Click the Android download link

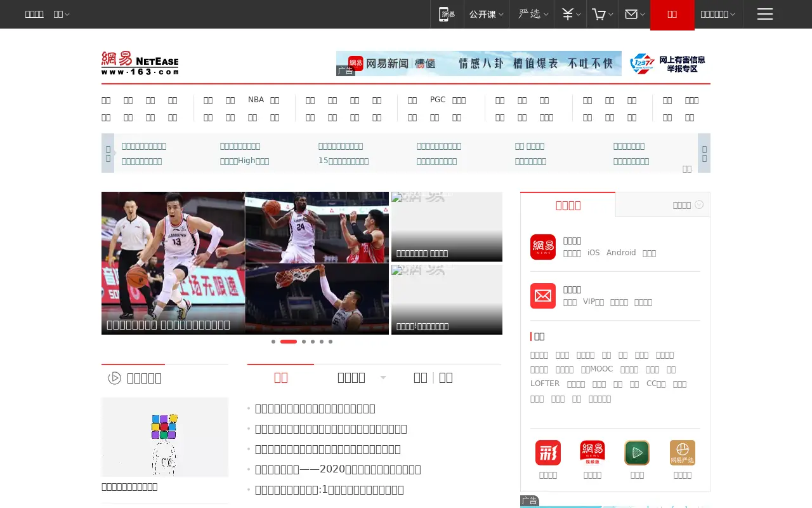[x=621, y=253]
